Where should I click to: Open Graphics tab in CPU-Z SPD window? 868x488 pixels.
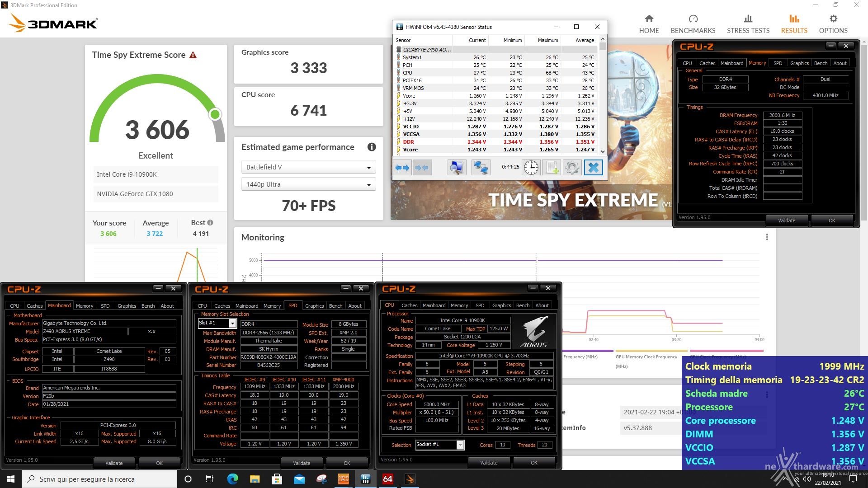click(314, 306)
